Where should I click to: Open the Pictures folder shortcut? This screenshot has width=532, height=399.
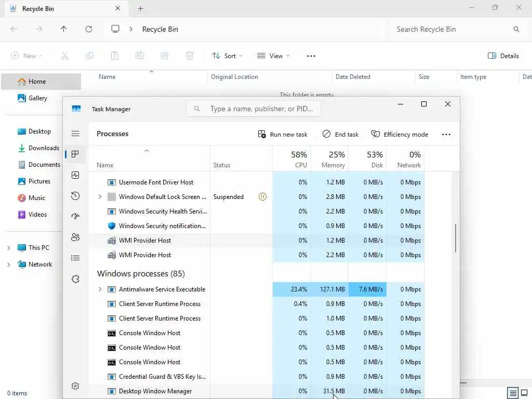point(34,181)
